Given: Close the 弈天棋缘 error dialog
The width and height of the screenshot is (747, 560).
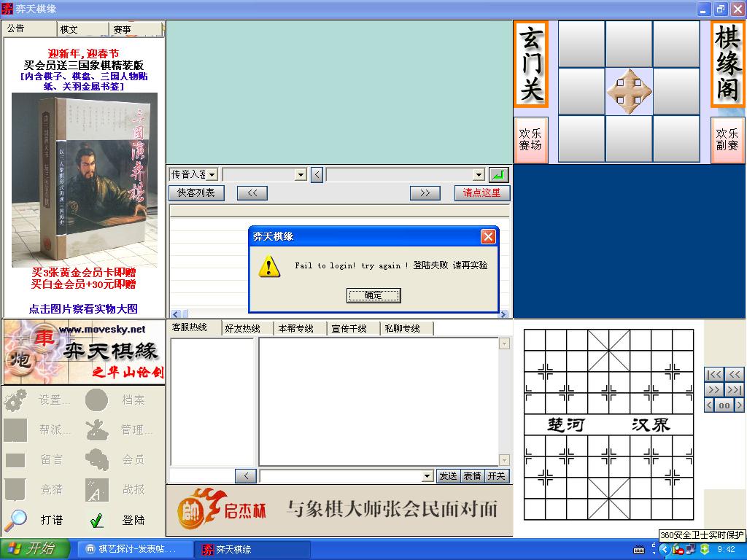Looking at the screenshot, I should click(x=488, y=236).
